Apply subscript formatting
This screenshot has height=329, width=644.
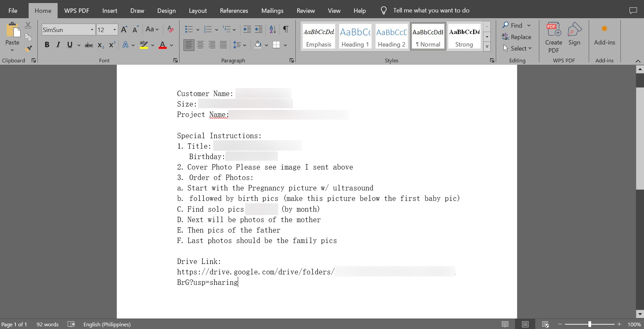tap(100, 45)
